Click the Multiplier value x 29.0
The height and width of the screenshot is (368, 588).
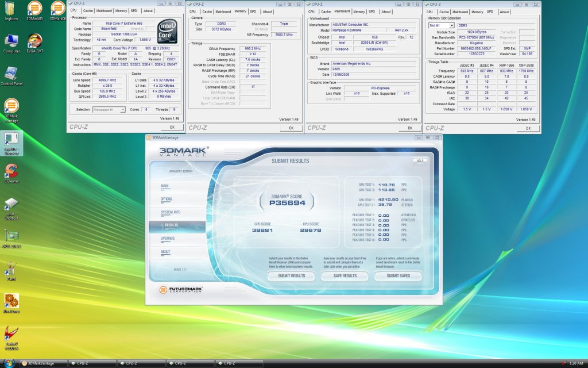click(x=107, y=86)
